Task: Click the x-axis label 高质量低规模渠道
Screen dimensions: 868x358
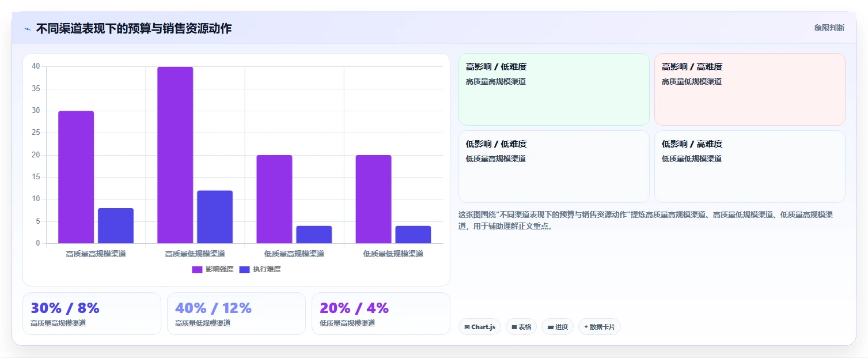Action: 195,254
